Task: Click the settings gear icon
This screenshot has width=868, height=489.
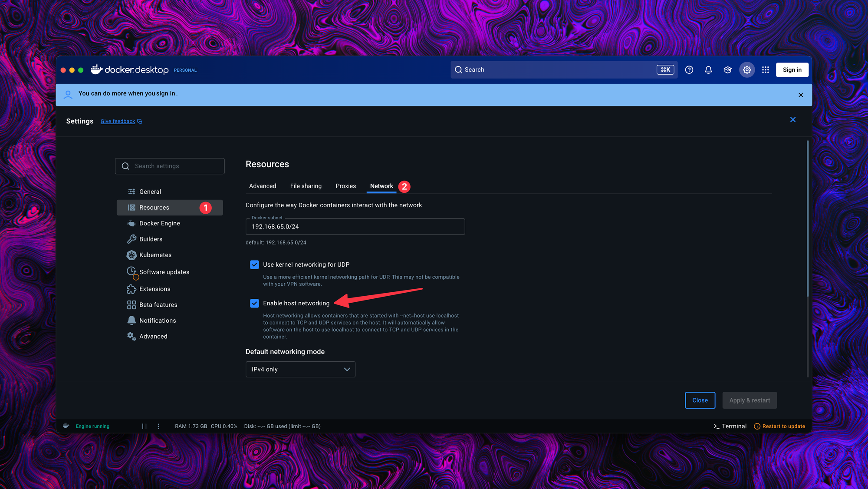Action: [747, 70]
